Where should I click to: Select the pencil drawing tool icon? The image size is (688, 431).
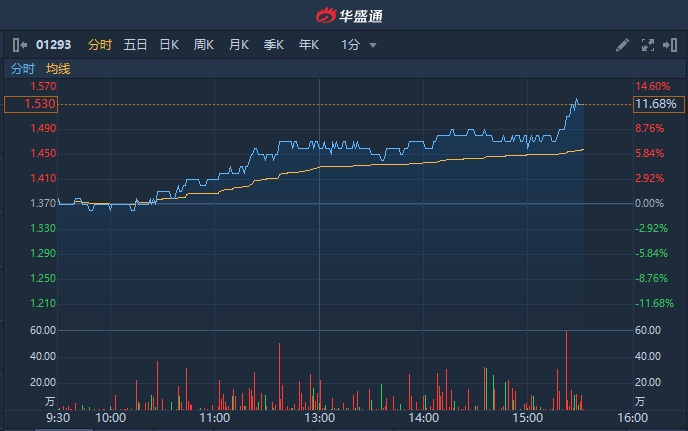tap(622, 45)
